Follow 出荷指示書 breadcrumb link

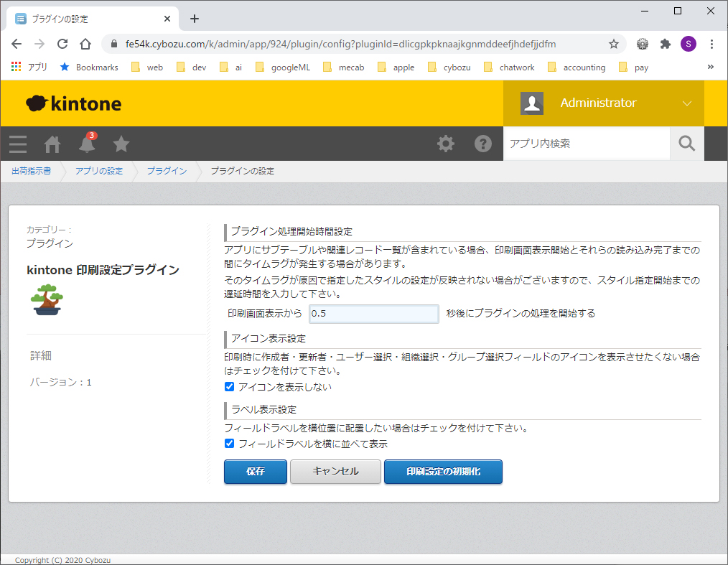(31, 171)
